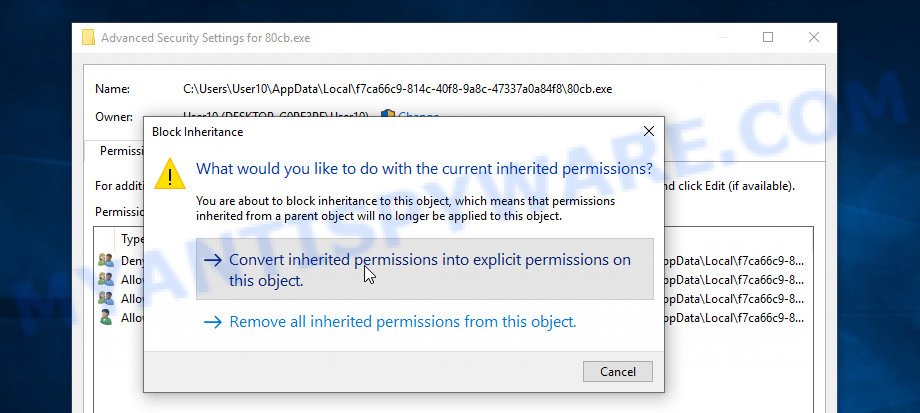The image size is (920, 413).
Task: Click the 80cb.exe file path in Name field
Action: pos(398,89)
